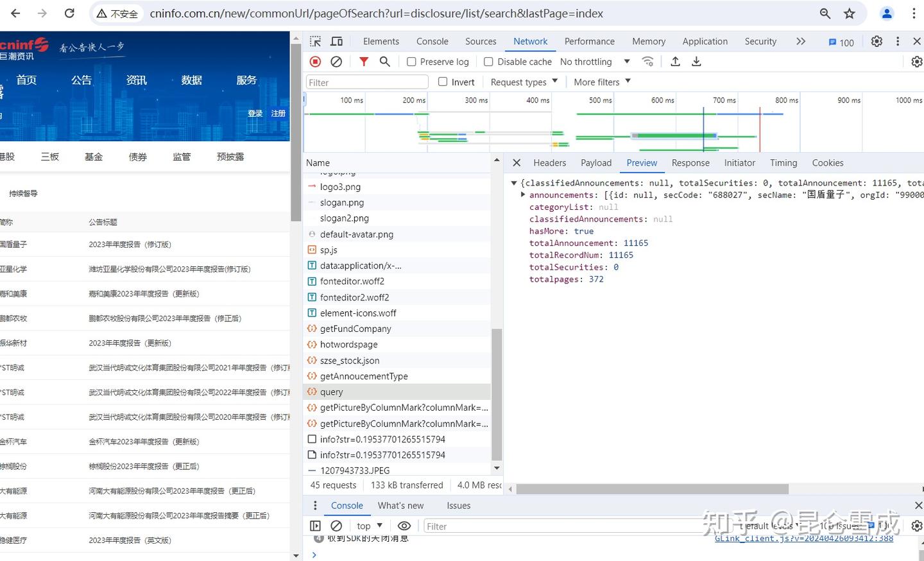The image size is (924, 561).
Task: Show the console sidebar icon
Action: coord(315,526)
